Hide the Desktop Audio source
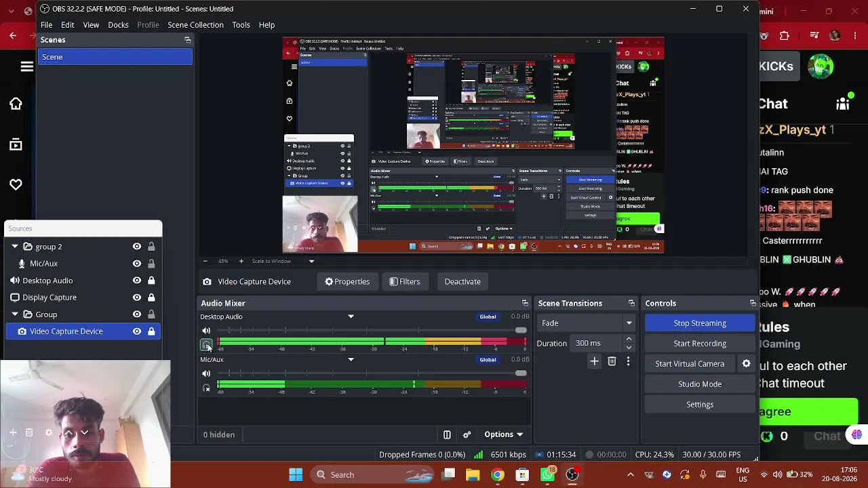The height and width of the screenshot is (488, 868). [137, 281]
